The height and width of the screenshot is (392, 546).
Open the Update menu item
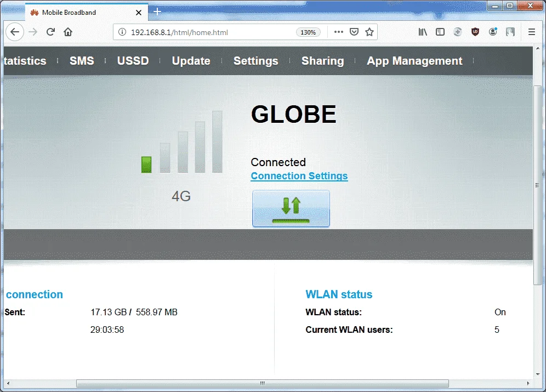pos(191,61)
